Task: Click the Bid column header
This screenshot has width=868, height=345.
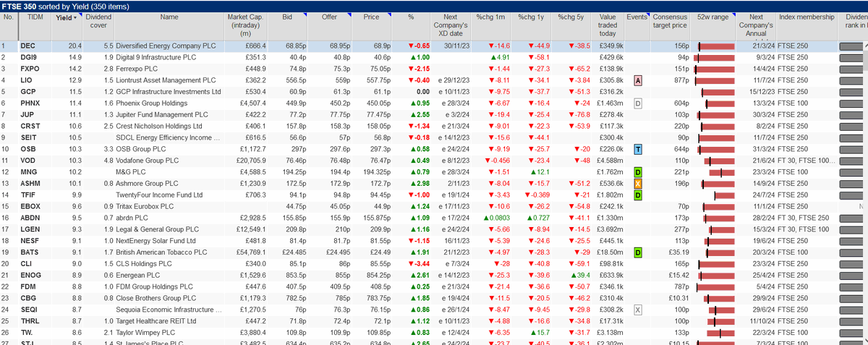Action: [286, 16]
